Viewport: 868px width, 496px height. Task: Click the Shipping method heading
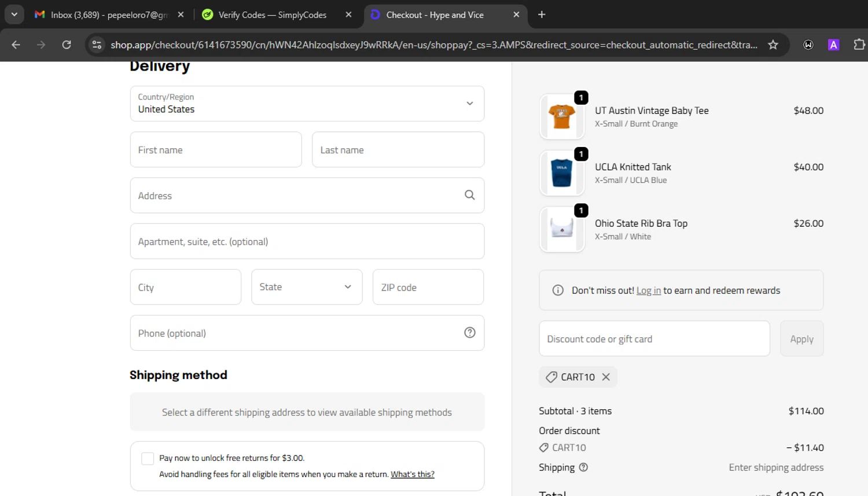pyautogui.click(x=178, y=375)
